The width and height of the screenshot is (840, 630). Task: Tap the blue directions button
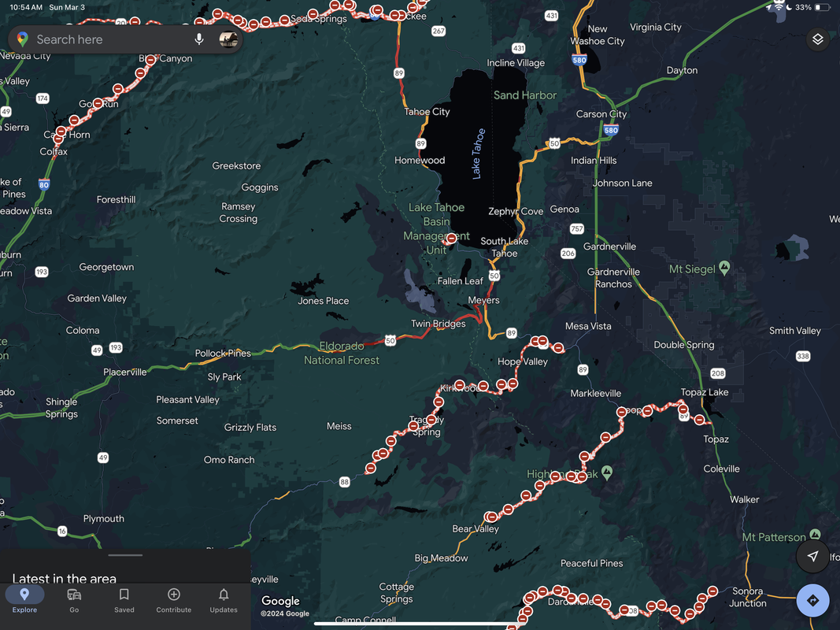click(812, 601)
